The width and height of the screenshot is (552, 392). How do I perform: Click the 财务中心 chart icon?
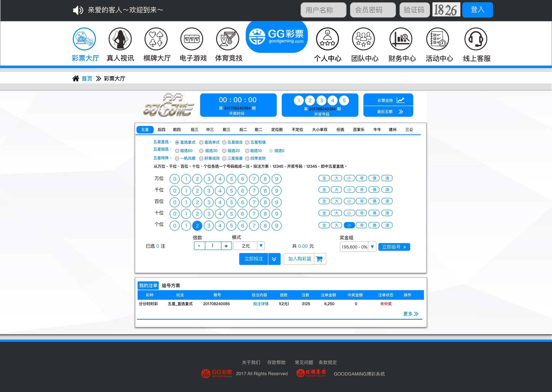pyautogui.click(x=401, y=39)
